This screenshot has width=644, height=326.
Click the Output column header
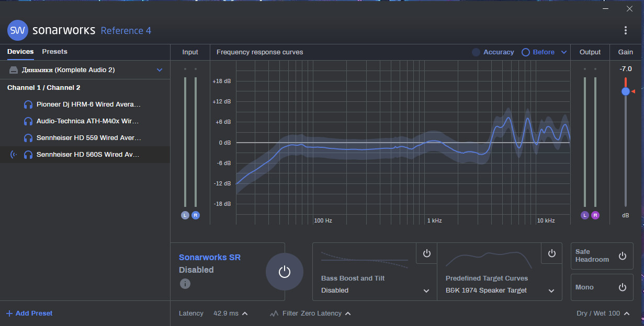[590, 52]
